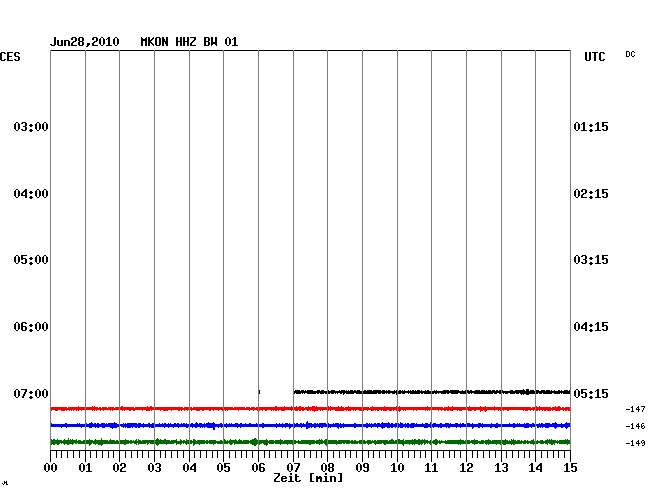Click the black seismogram trace
This screenshot has width=650, height=494.
(x=432, y=392)
